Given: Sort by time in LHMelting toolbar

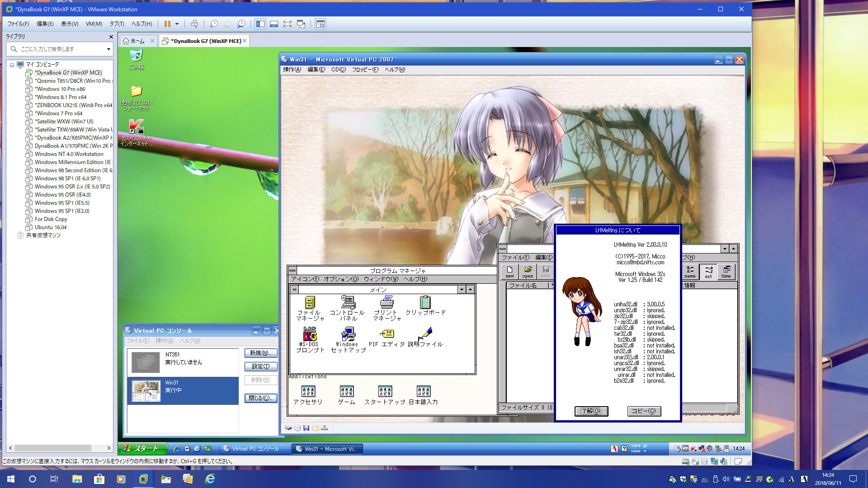Looking at the screenshot, I should coord(726,272).
